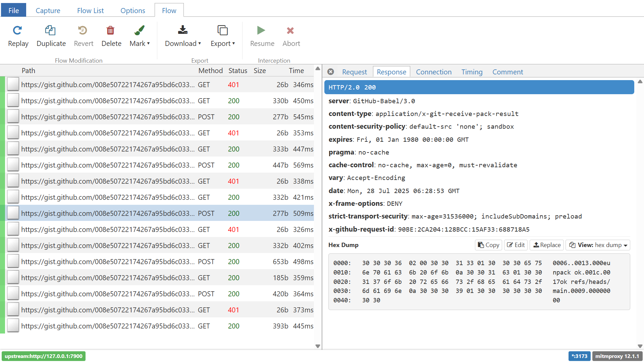This screenshot has height=362, width=644.
Task: Tick checkbox of POST 653b 498ms flow
Action: tap(13, 261)
